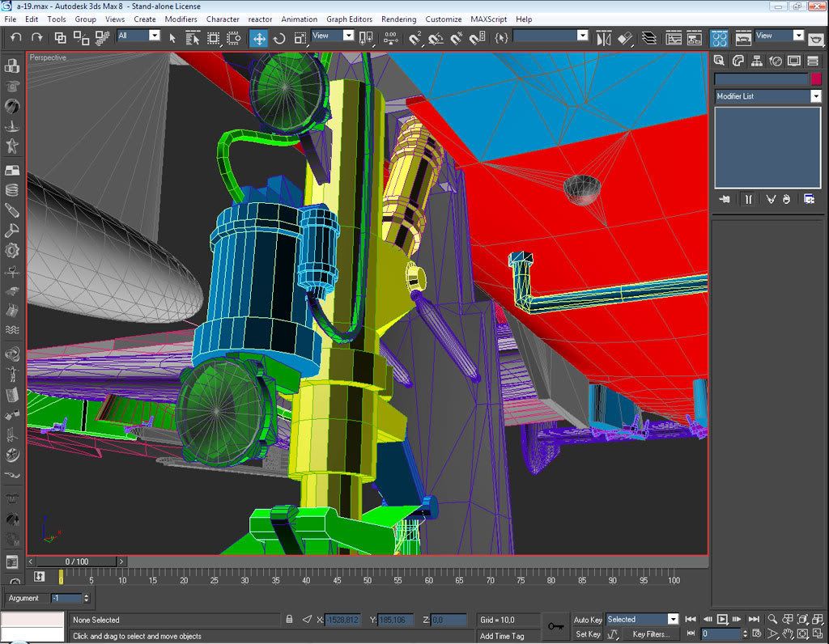
Task: Click the Undo arrow in the toolbar
Action: pyautogui.click(x=15, y=37)
